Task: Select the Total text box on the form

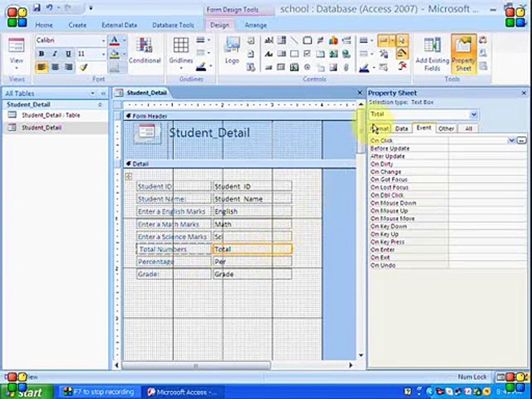Action: click(252, 249)
